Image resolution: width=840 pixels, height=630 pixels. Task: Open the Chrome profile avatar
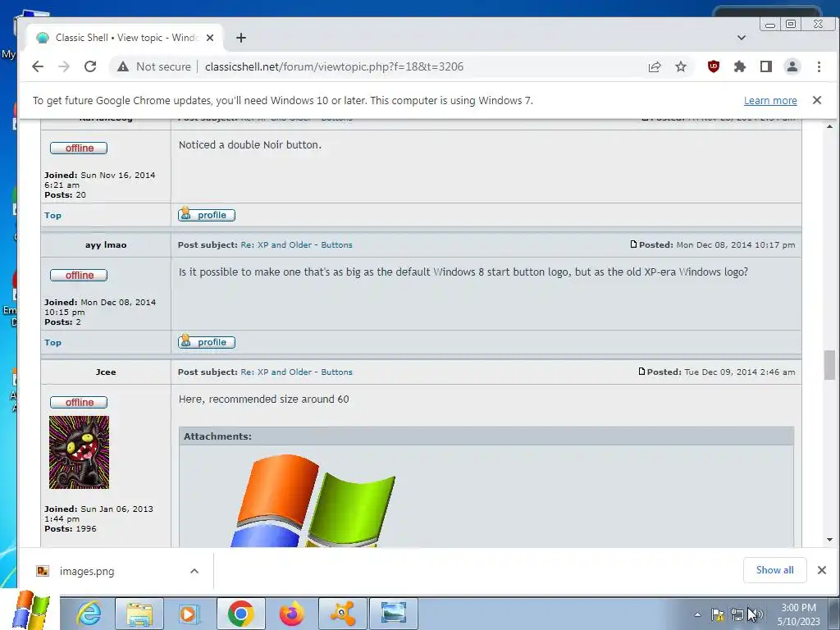pos(792,66)
